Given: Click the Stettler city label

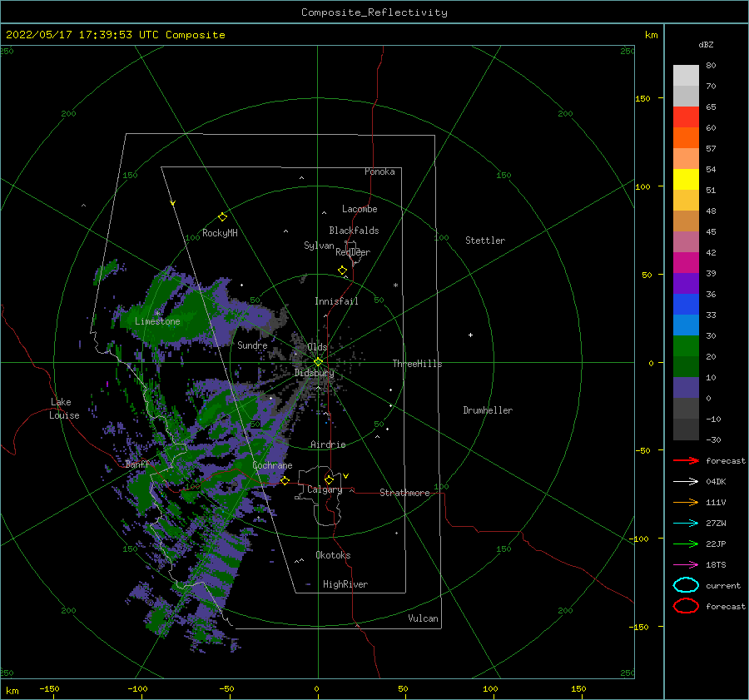Looking at the screenshot, I should (485, 241).
